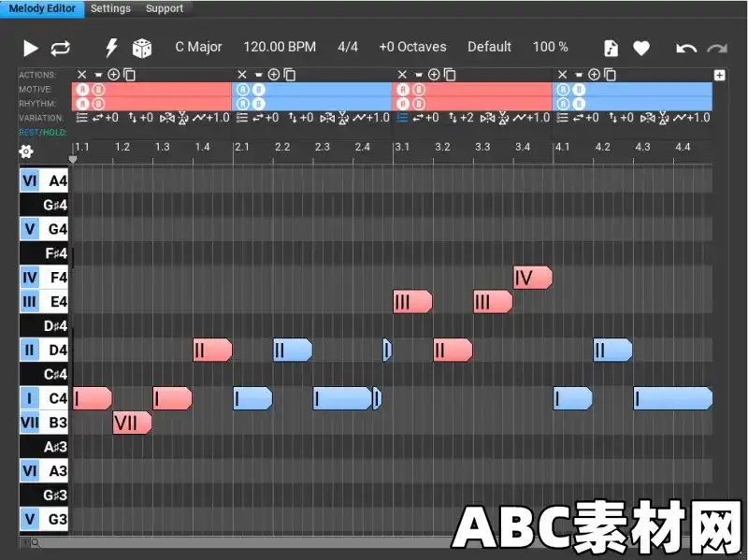Click the export MIDI file icon

click(x=611, y=49)
